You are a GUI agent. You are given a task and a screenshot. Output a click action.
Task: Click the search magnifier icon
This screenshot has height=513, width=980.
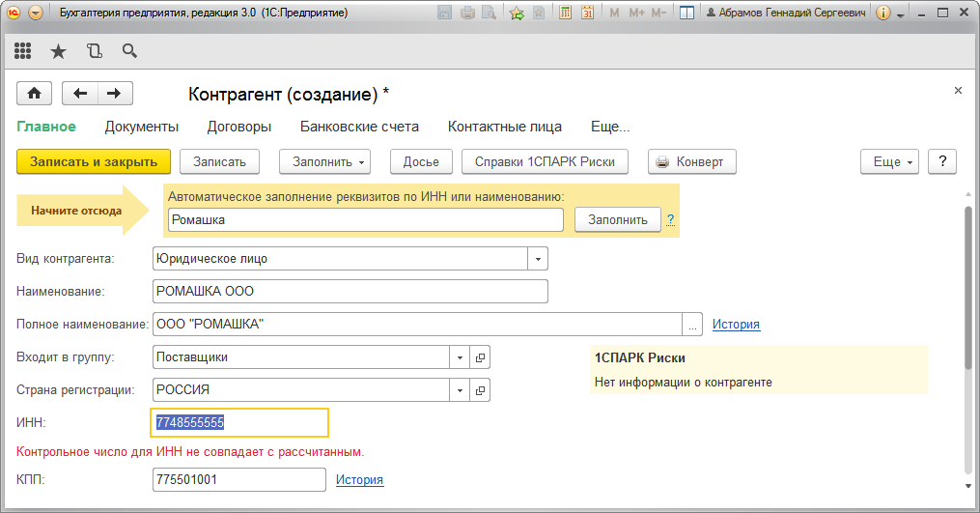[x=129, y=51]
